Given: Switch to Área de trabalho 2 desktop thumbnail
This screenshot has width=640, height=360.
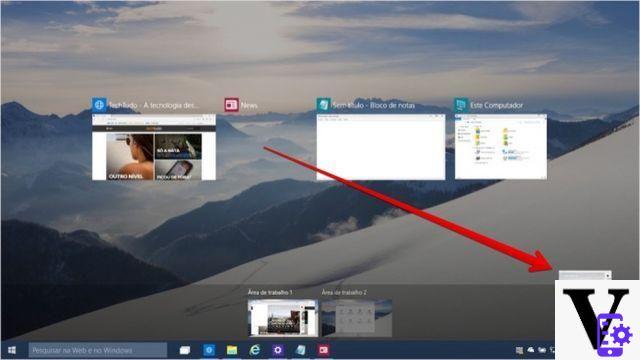Looking at the screenshot, I should point(357,318).
